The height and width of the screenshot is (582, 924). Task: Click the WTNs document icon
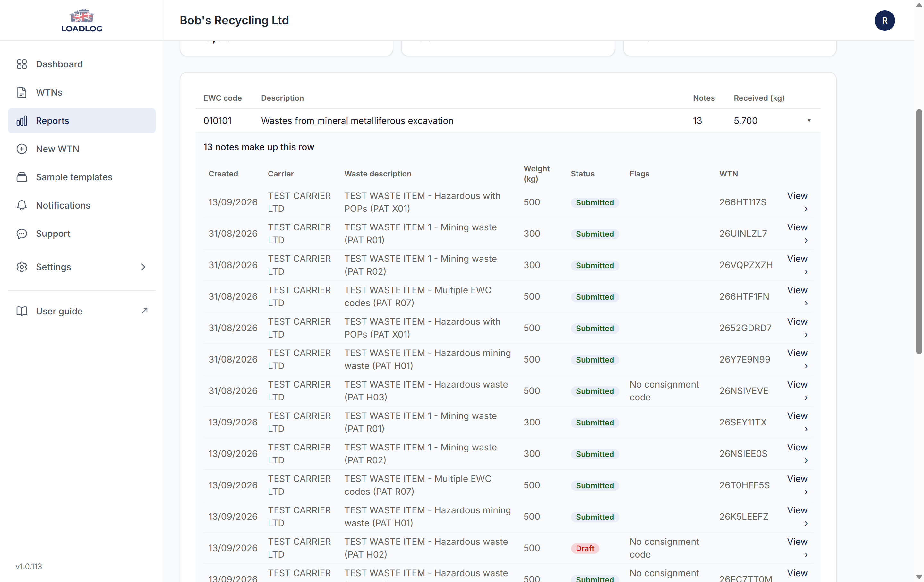pyautogui.click(x=22, y=92)
